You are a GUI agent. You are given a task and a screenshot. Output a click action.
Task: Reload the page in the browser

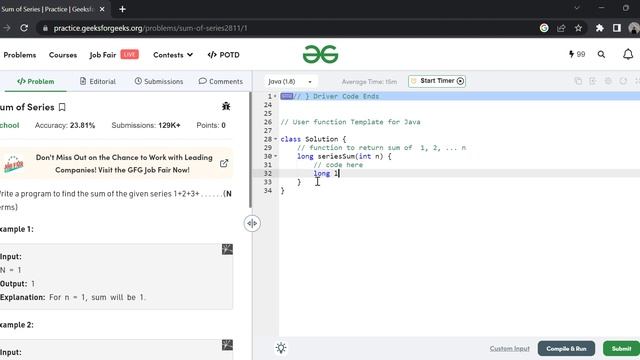click(24, 28)
